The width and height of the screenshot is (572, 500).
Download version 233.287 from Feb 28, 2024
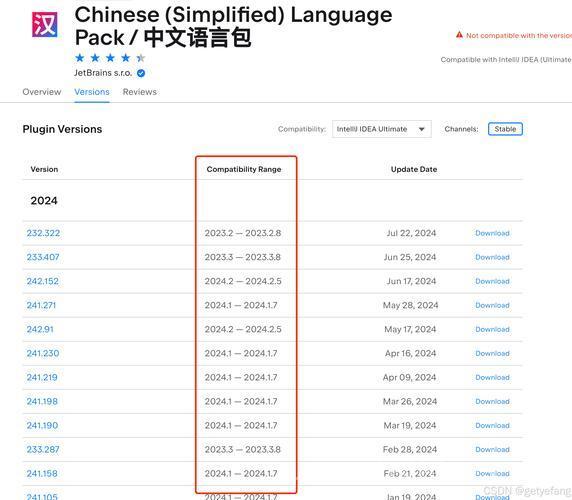pyautogui.click(x=492, y=450)
